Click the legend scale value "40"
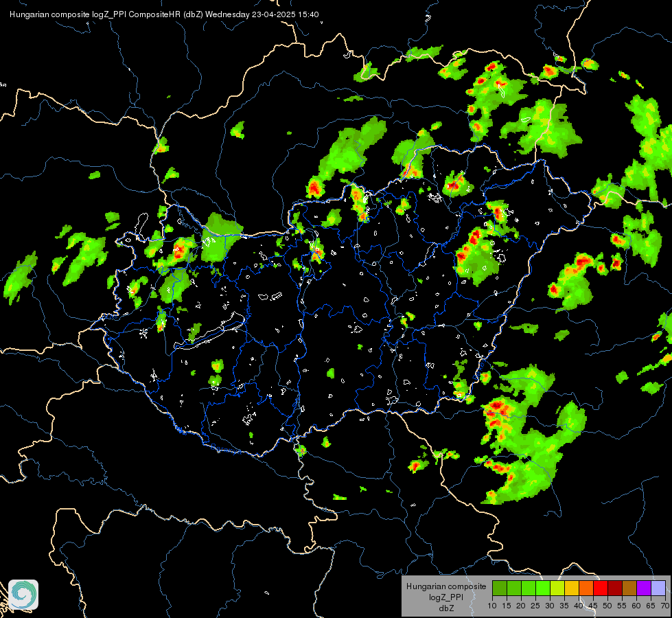 point(579,606)
